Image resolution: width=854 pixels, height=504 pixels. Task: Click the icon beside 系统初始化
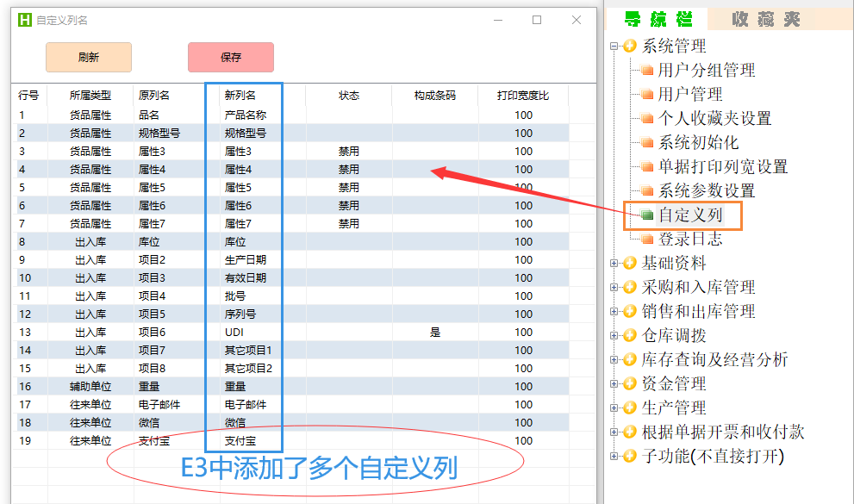click(x=647, y=143)
